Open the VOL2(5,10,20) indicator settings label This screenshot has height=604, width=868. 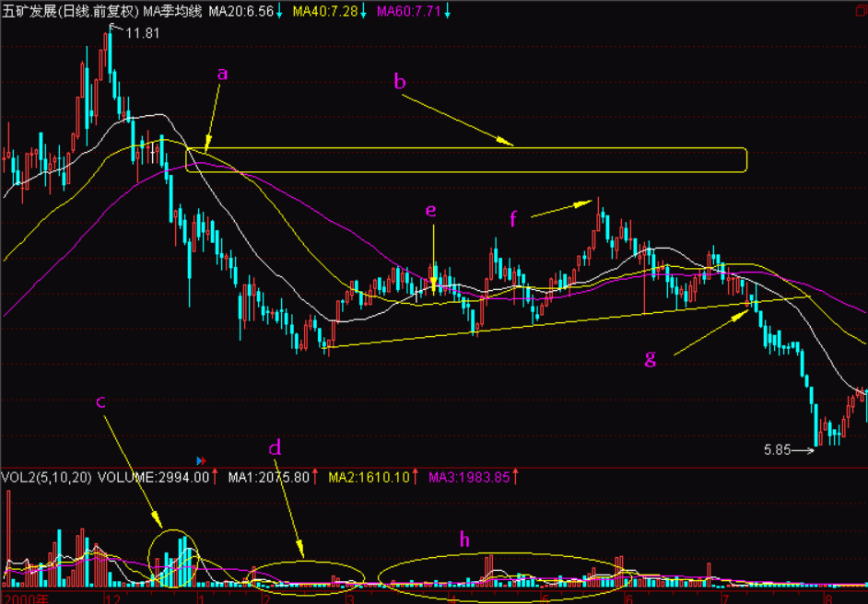(x=46, y=477)
